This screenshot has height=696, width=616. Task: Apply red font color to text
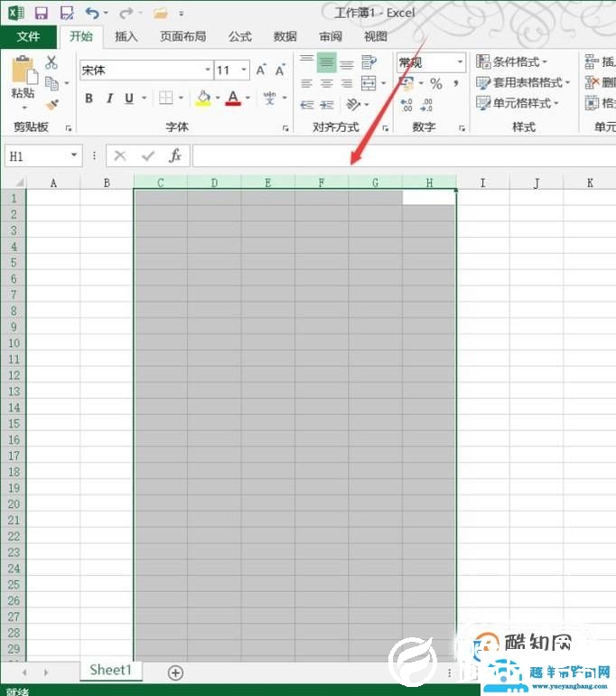(x=233, y=99)
